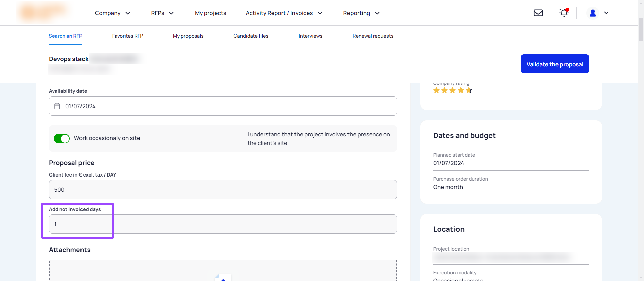Switch to Interviews tab
The height and width of the screenshot is (281, 644).
[310, 36]
